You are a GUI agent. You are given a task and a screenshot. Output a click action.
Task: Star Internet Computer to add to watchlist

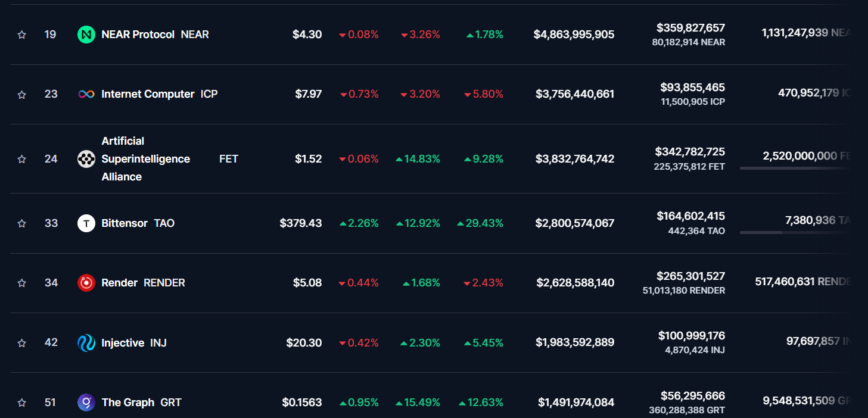pyautogui.click(x=22, y=94)
